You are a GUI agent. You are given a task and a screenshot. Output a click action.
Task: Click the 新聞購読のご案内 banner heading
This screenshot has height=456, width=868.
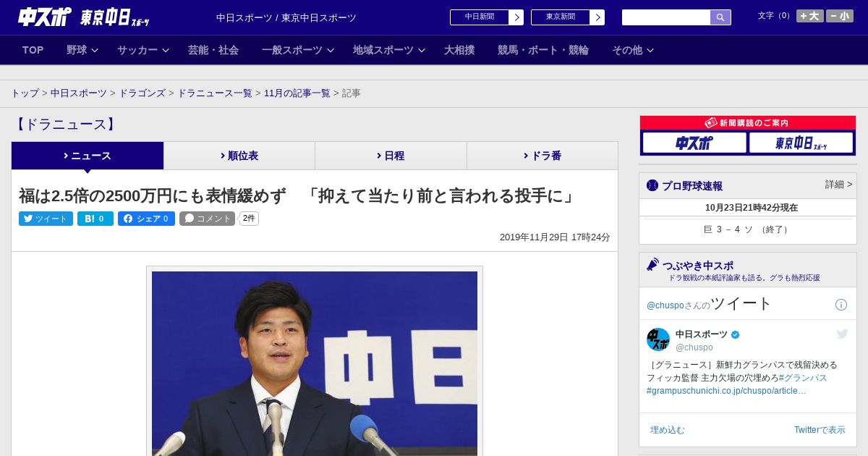click(747, 123)
